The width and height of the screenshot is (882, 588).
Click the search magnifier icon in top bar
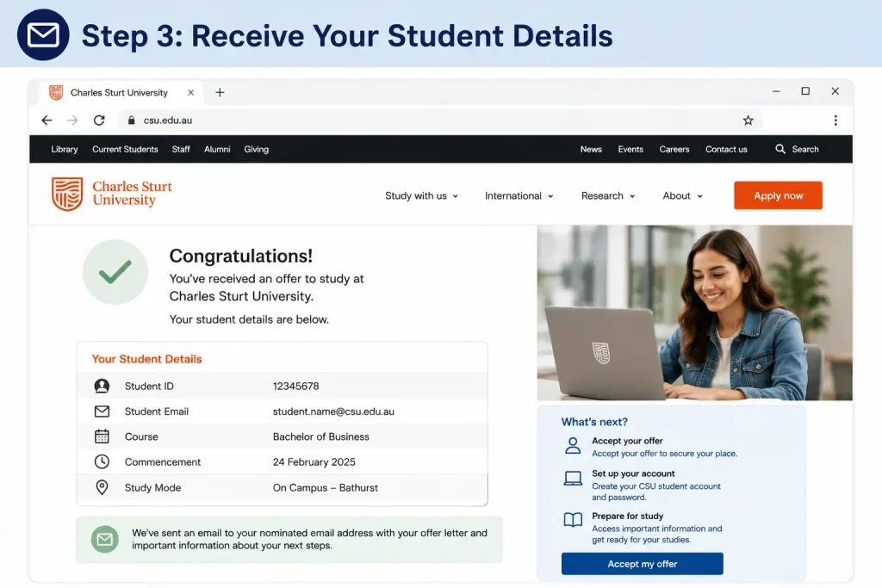click(780, 149)
